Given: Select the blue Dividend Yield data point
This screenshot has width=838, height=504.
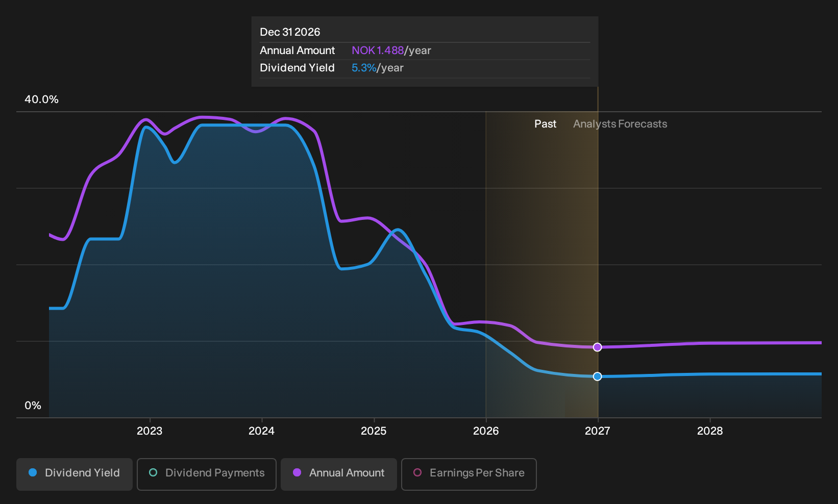Looking at the screenshot, I should pyautogui.click(x=597, y=376).
